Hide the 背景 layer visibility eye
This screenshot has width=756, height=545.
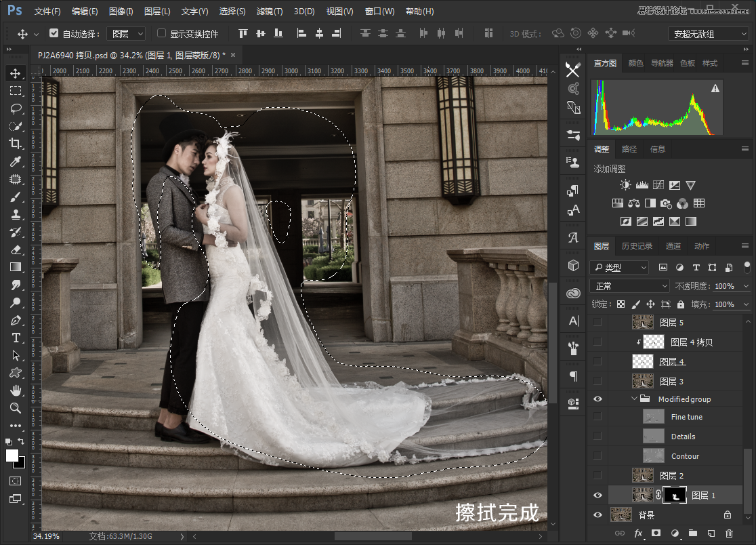597,515
